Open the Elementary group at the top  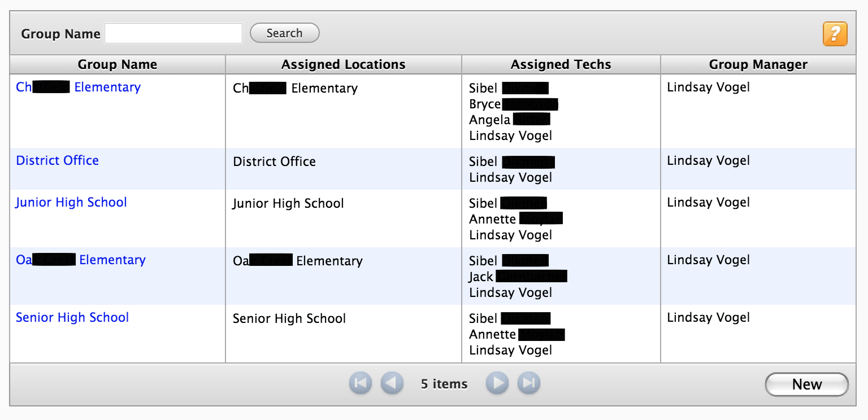click(78, 87)
